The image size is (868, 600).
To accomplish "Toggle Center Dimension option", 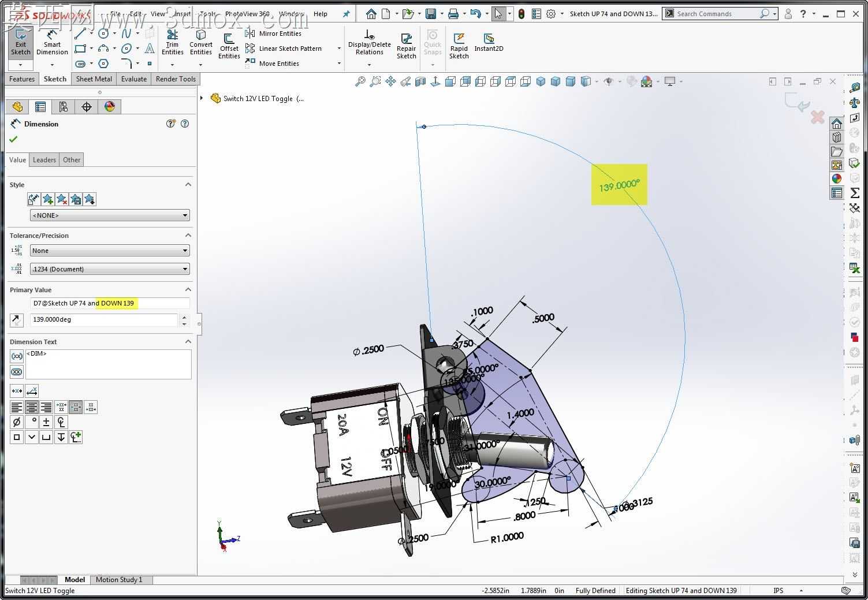I will [17, 392].
